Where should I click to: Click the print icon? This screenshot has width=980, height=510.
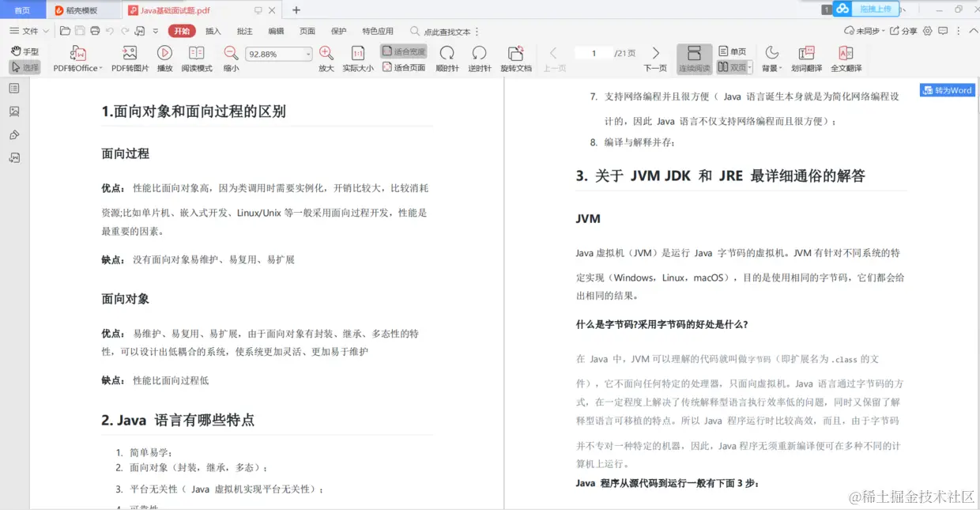(x=95, y=31)
